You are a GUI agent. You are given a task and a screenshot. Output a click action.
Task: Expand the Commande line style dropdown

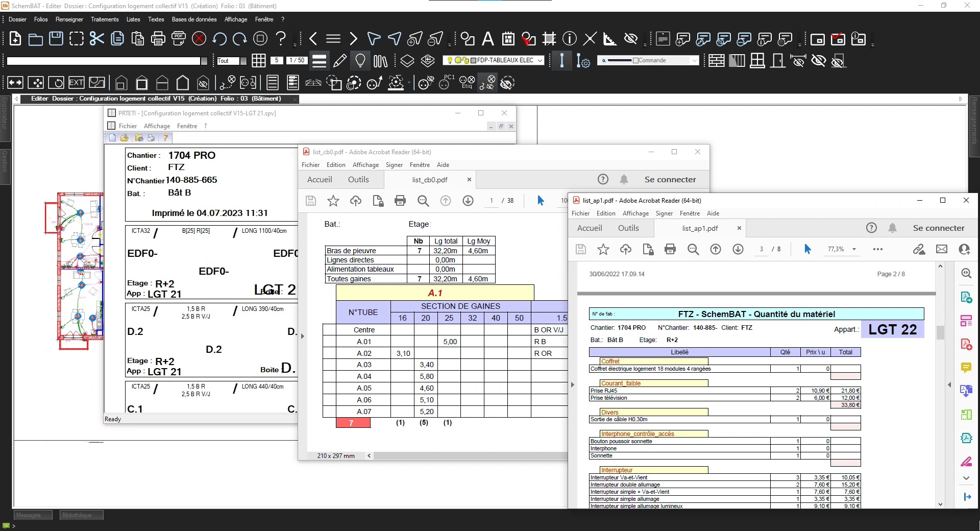[x=694, y=60]
